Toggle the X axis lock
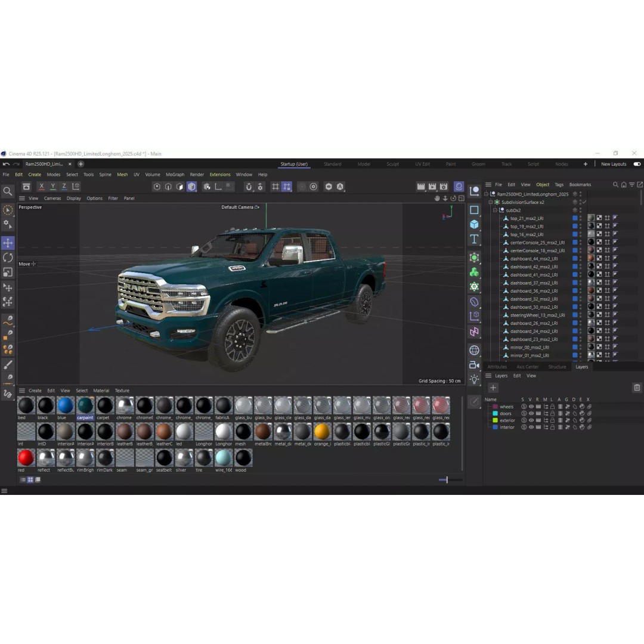This screenshot has height=644, width=644. (x=42, y=187)
